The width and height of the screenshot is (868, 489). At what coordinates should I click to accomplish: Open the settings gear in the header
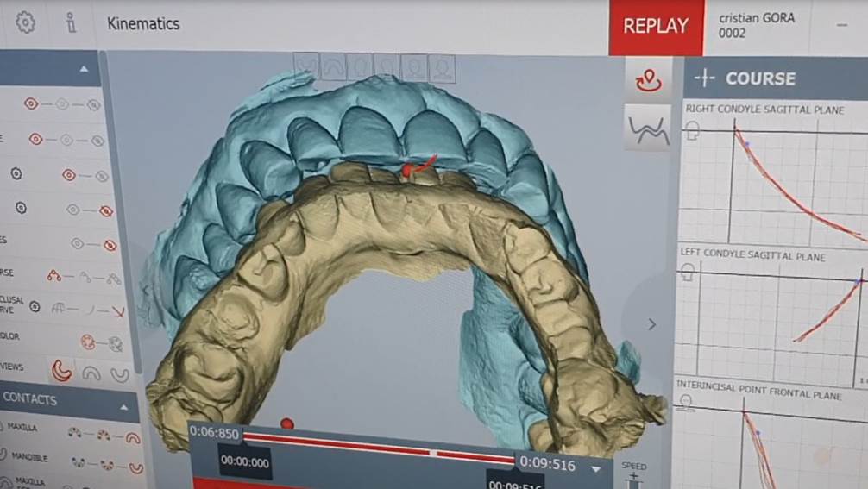click(26, 22)
